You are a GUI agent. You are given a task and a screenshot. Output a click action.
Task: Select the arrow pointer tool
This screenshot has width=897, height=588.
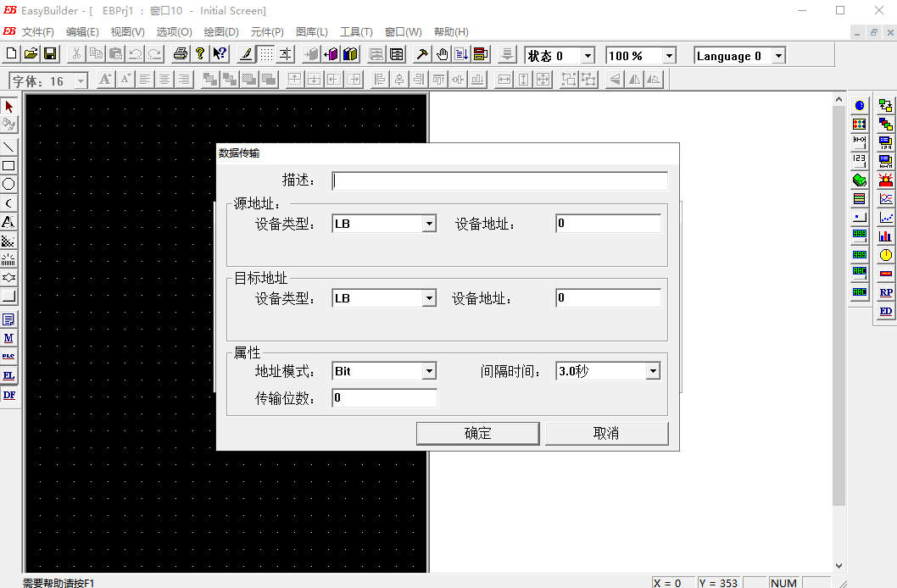pyautogui.click(x=8, y=106)
